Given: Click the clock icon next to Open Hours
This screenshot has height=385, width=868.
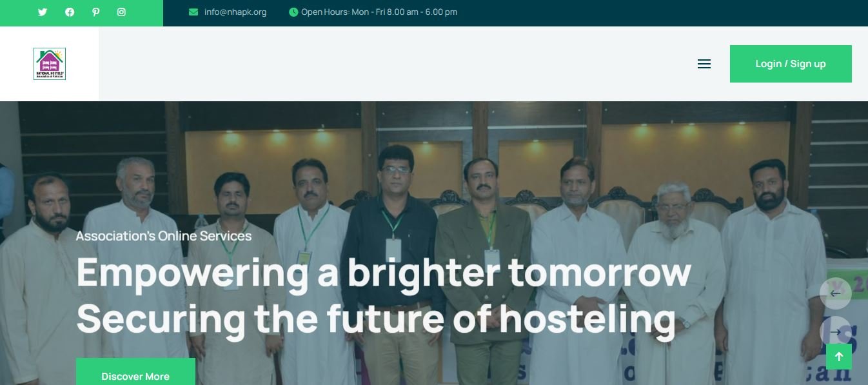Looking at the screenshot, I should [x=293, y=12].
